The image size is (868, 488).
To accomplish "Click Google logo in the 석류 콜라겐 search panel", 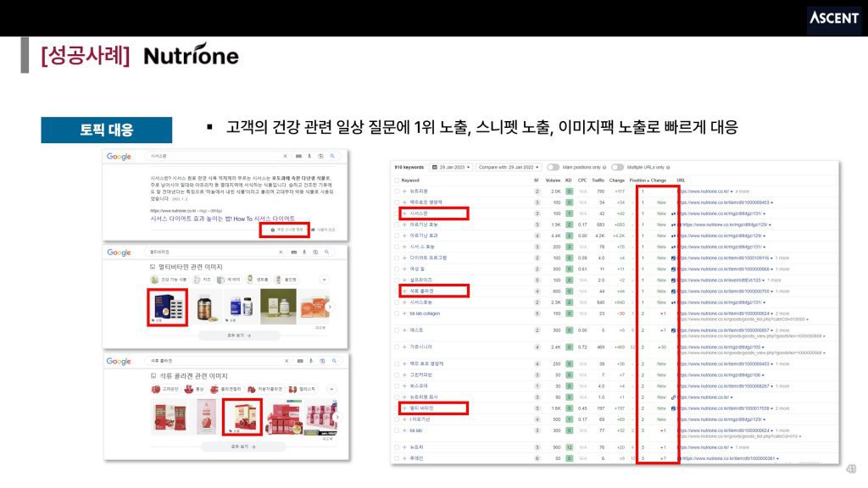I will (119, 361).
